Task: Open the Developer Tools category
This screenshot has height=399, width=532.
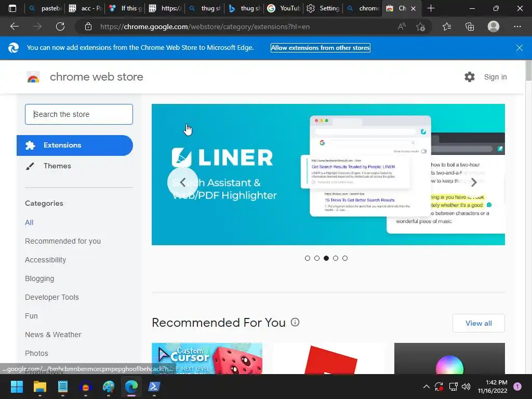Action: pyautogui.click(x=52, y=297)
